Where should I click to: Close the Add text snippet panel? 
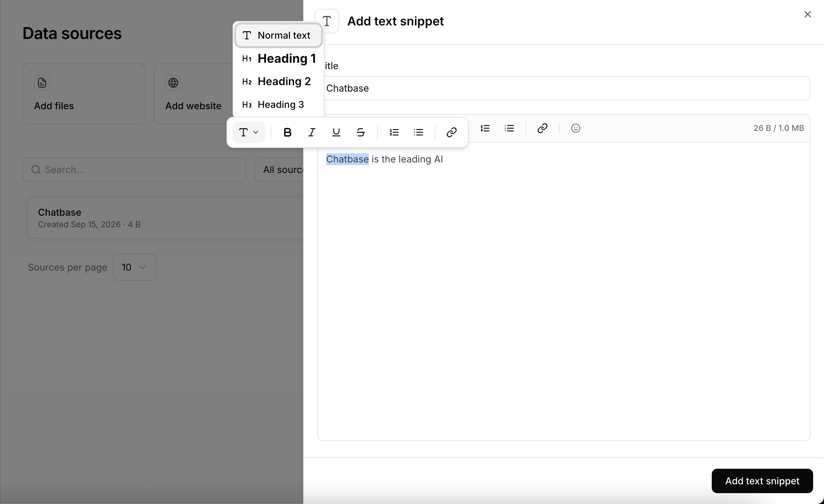[807, 14]
